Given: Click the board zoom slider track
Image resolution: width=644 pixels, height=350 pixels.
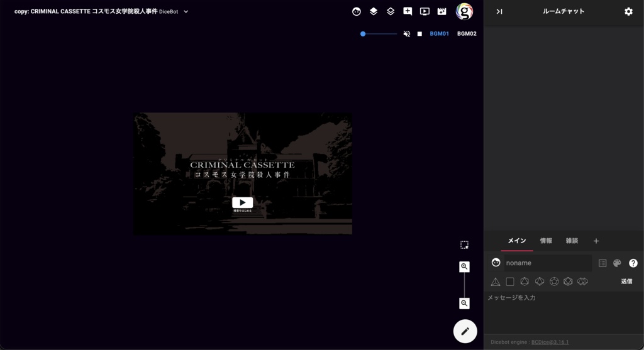Looking at the screenshot, I should 464,285.
